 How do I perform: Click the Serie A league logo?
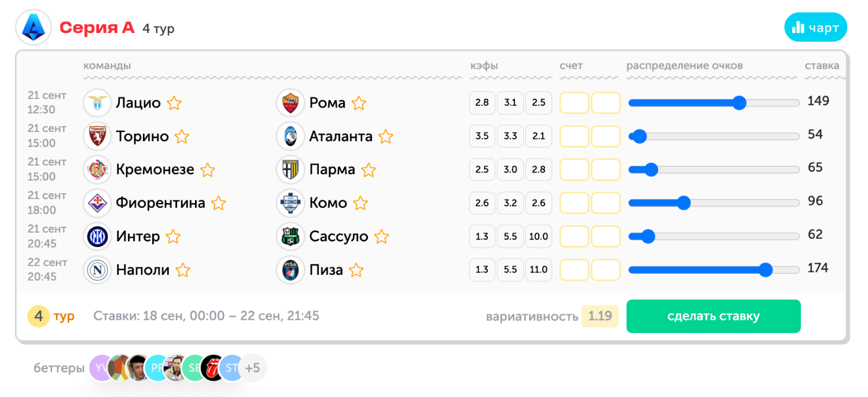point(34,28)
